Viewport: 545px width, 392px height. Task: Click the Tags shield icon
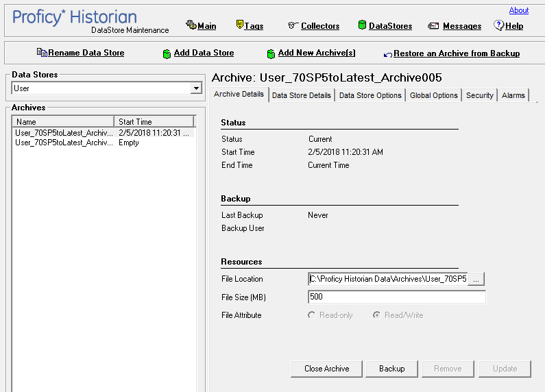(x=239, y=24)
